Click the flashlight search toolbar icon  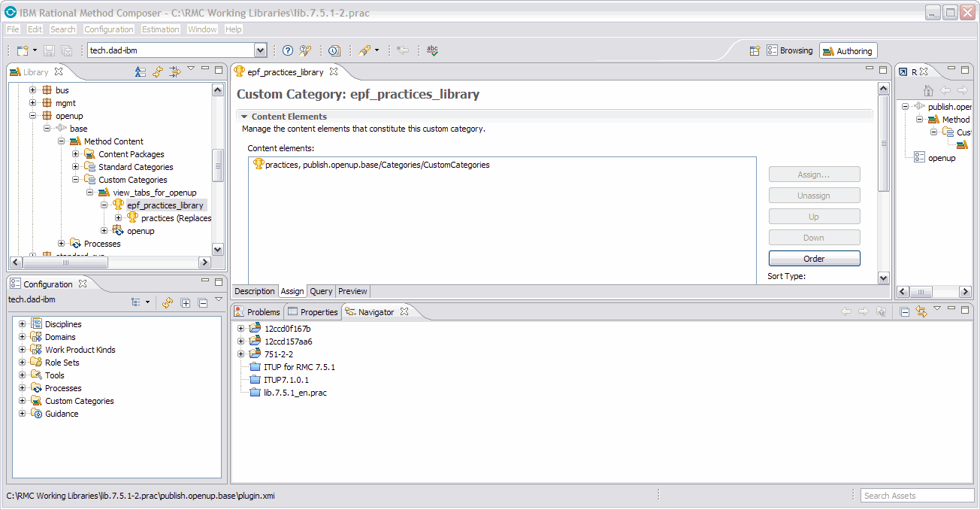pyautogui.click(x=364, y=50)
